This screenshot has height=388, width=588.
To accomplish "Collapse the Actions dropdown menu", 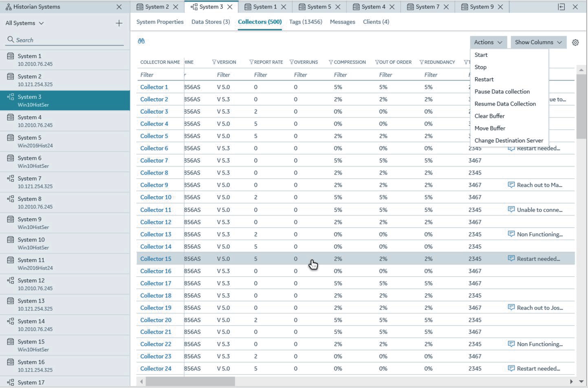I will click(x=488, y=42).
